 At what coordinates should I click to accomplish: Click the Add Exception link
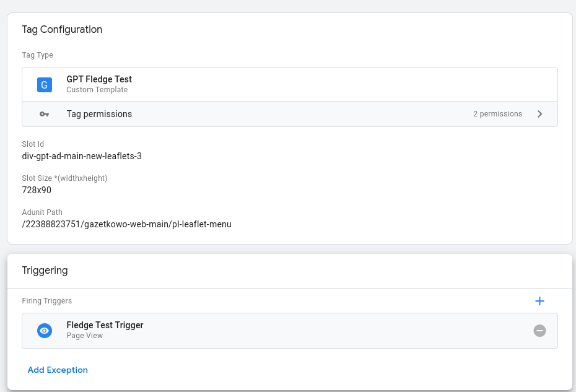(58, 370)
